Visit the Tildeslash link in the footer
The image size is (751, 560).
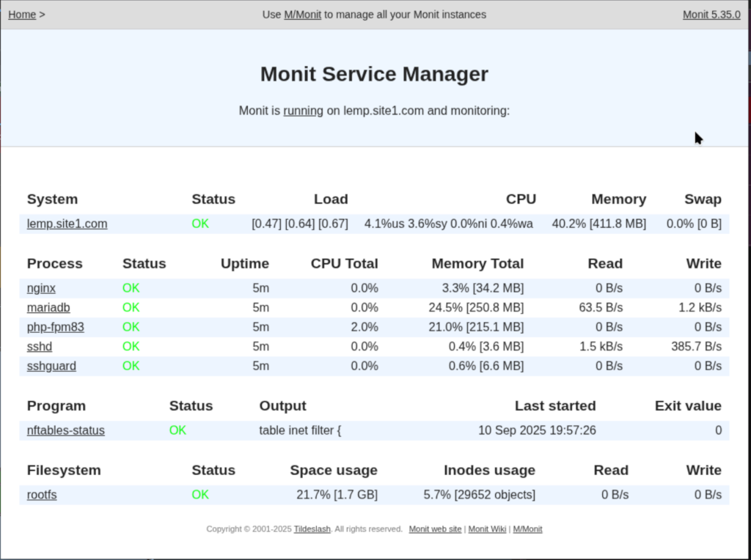click(312, 529)
